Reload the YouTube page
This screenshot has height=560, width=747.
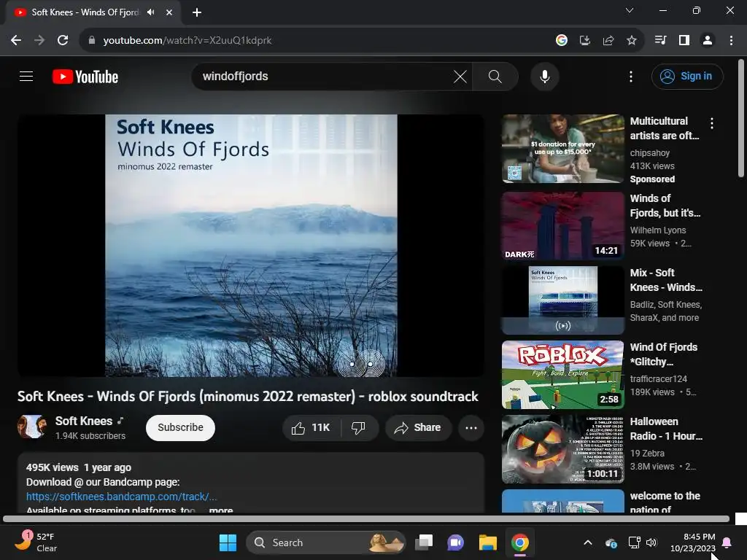pos(63,40)
